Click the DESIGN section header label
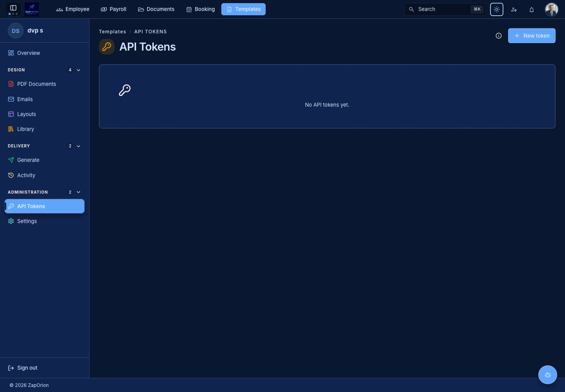This screenshot has width=565, height=392. [16, 70]
